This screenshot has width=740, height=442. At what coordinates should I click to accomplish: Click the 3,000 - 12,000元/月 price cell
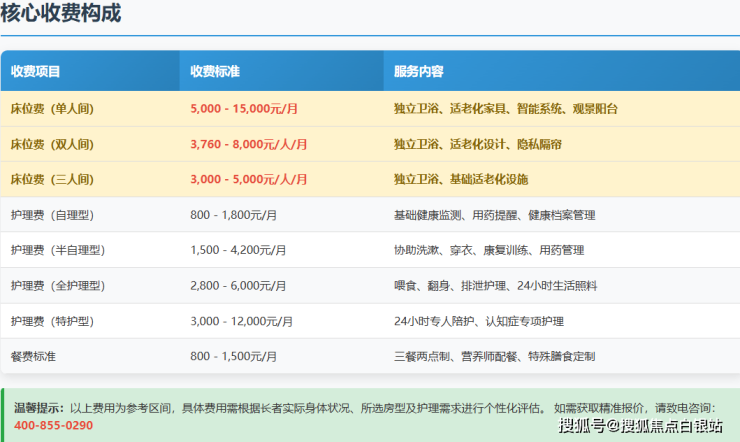point(241,321)
